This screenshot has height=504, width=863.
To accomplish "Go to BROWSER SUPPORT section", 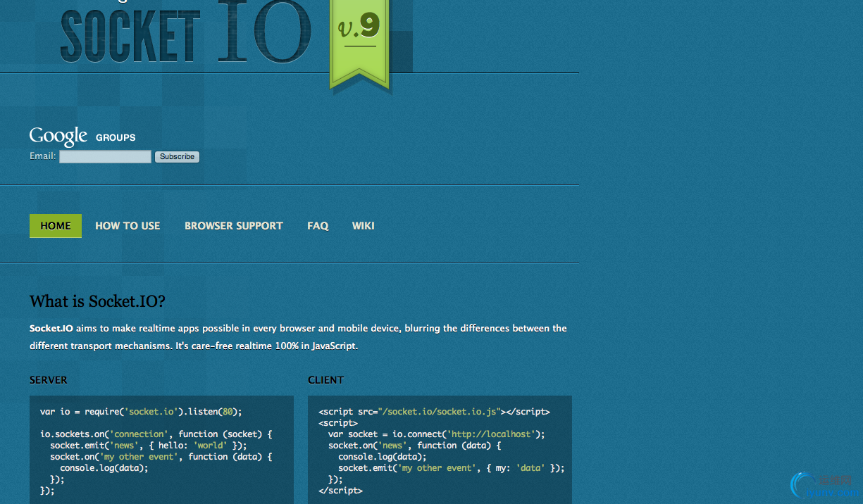I will (x=234, y=226).
